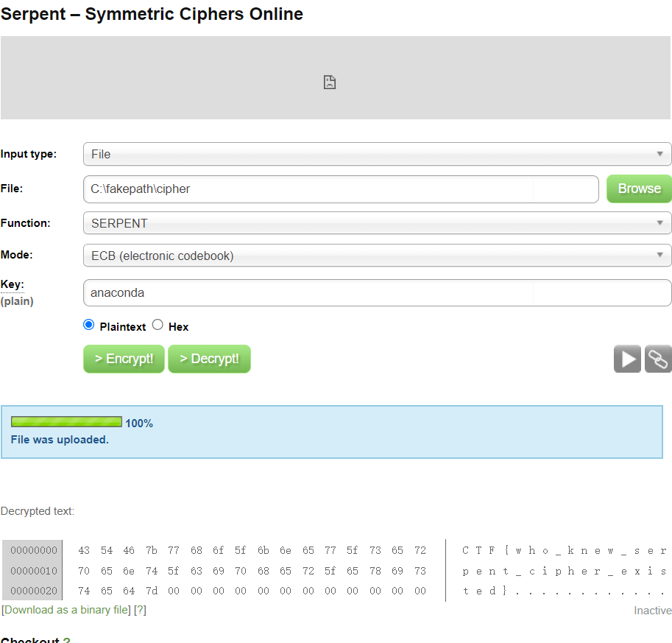Click the gray play arrow icon
This screenshot has width=672, height=643.
628,359
